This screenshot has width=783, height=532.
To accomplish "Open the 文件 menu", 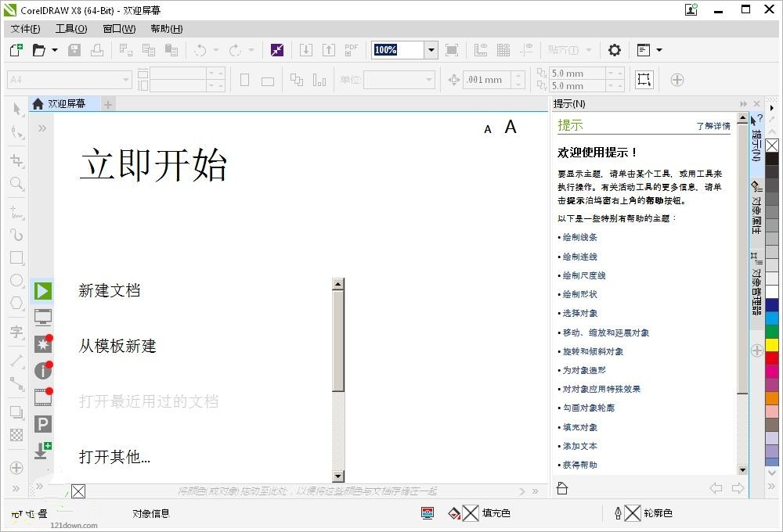I will click(x=26, y=29).
